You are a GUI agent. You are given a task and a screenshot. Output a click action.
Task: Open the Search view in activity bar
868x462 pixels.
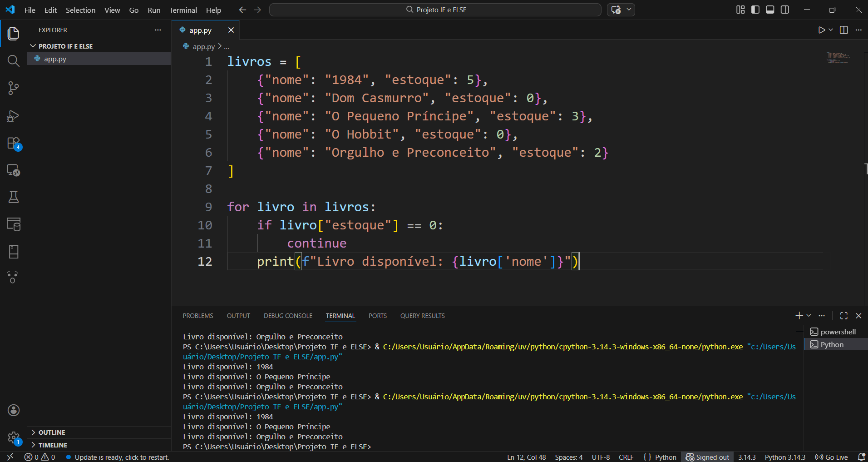click(x=13, y=61)
